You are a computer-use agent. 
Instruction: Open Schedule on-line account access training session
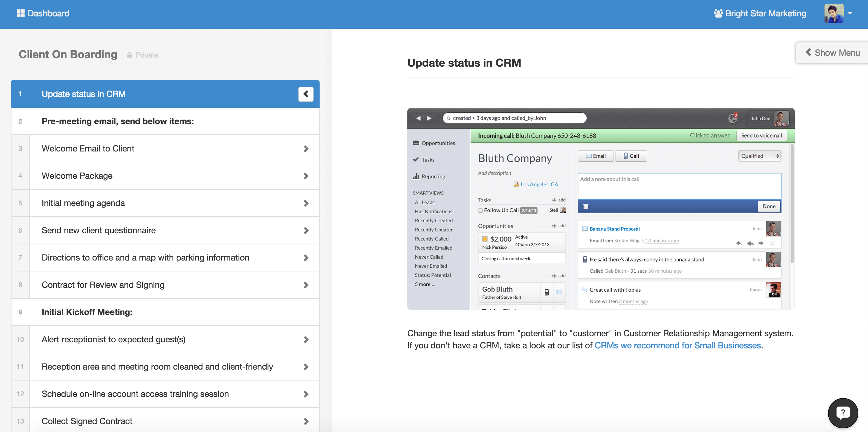point(165,394)
